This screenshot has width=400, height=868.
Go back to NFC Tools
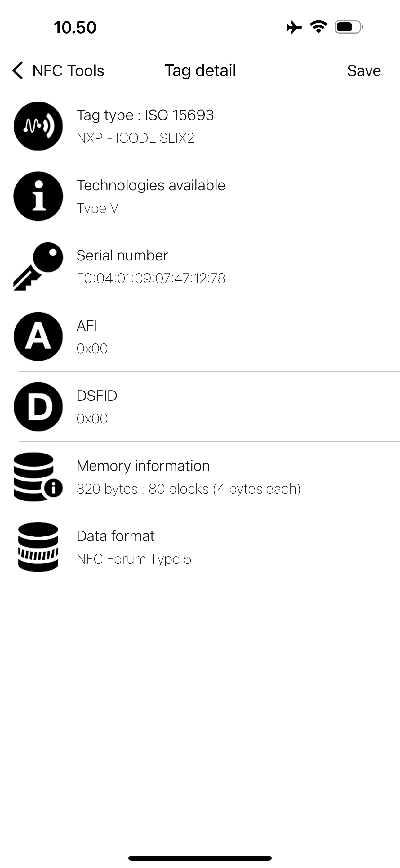tap(58, 70)
